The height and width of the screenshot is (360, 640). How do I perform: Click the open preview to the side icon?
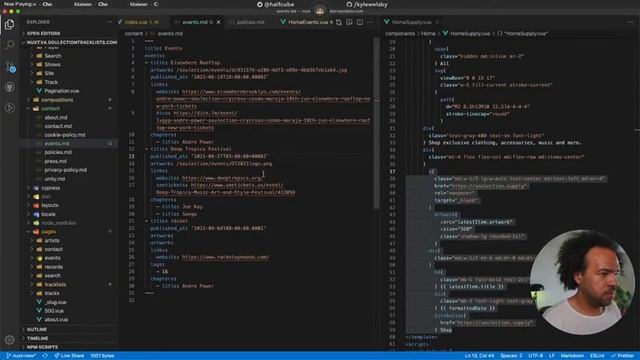tap(349, 22)
